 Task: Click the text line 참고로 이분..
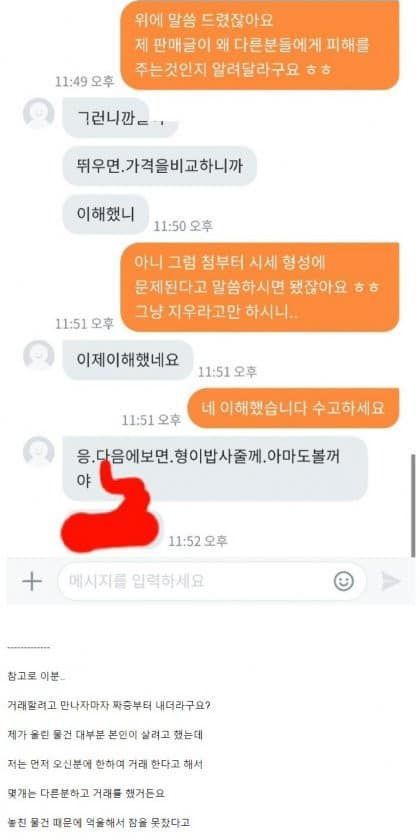[37, 676]
